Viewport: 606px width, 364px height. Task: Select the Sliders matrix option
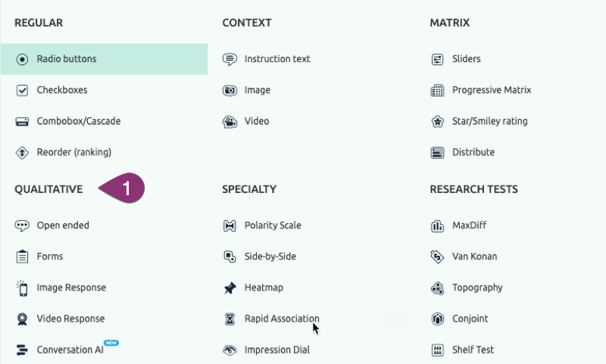click(466, 59)
